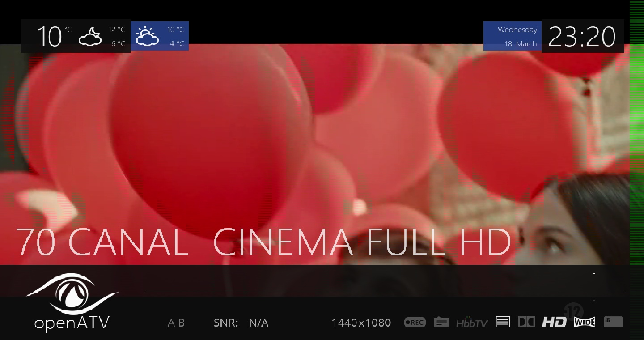
Task: Click the SNR N/A signal readout
Action: [241, 323]
